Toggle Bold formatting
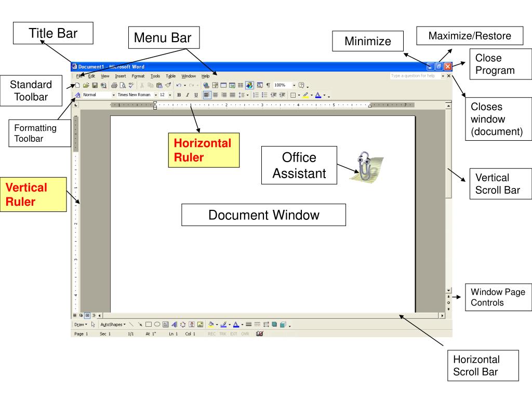The height and width of the screenshot is (399, 532). tap(179, 95)
